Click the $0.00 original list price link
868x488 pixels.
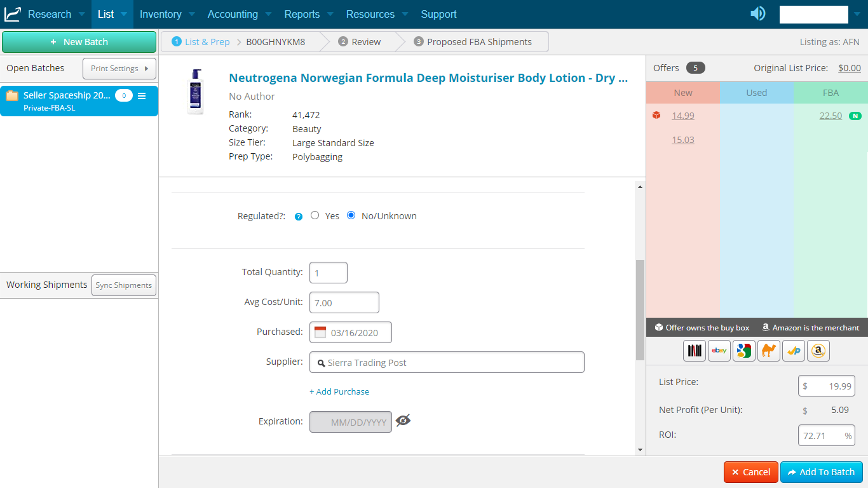point(850,68)
